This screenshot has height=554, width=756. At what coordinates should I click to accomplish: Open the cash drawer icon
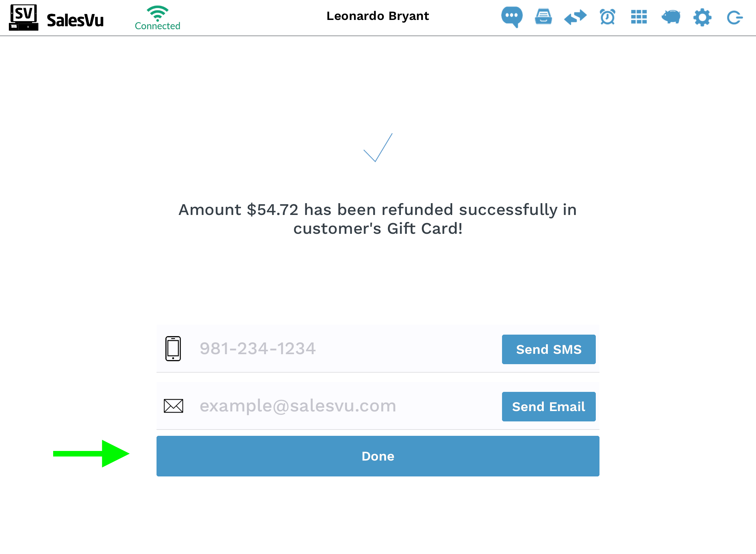543,17
